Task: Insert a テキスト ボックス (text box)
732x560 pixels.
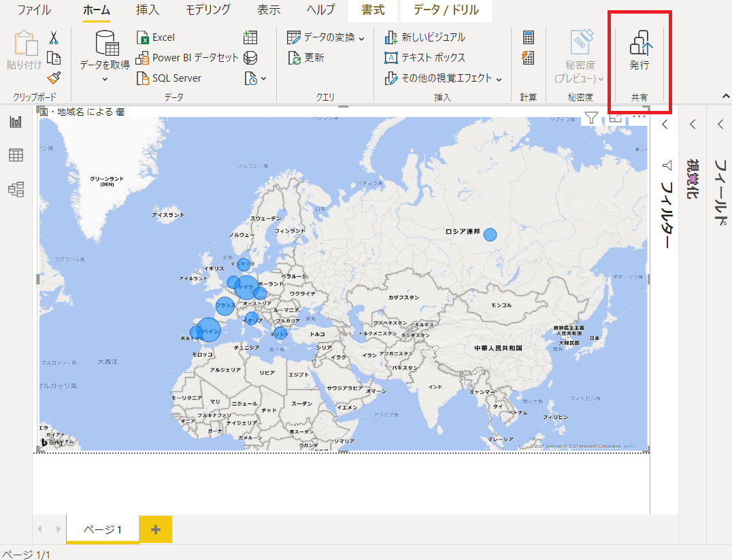Action: (425, 58)
